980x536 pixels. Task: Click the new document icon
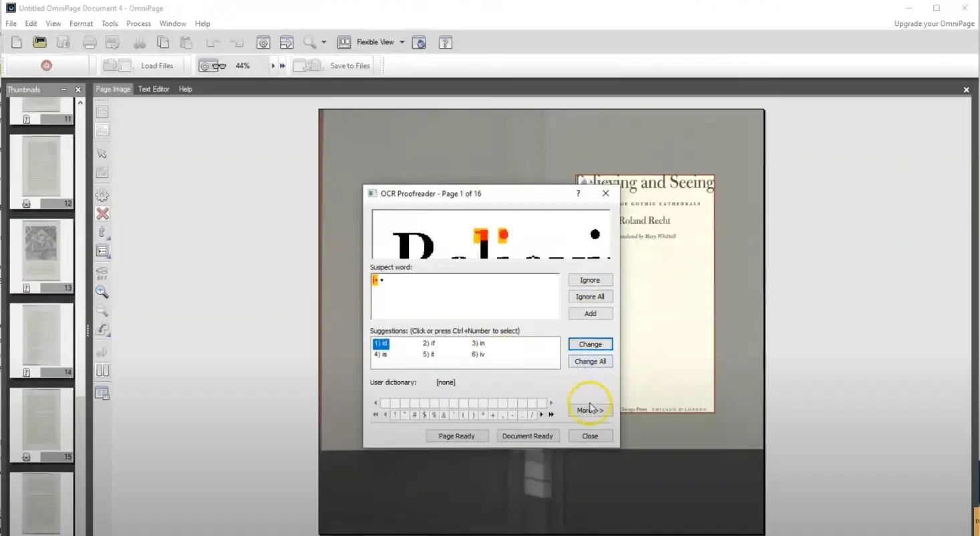coord(17,43)
